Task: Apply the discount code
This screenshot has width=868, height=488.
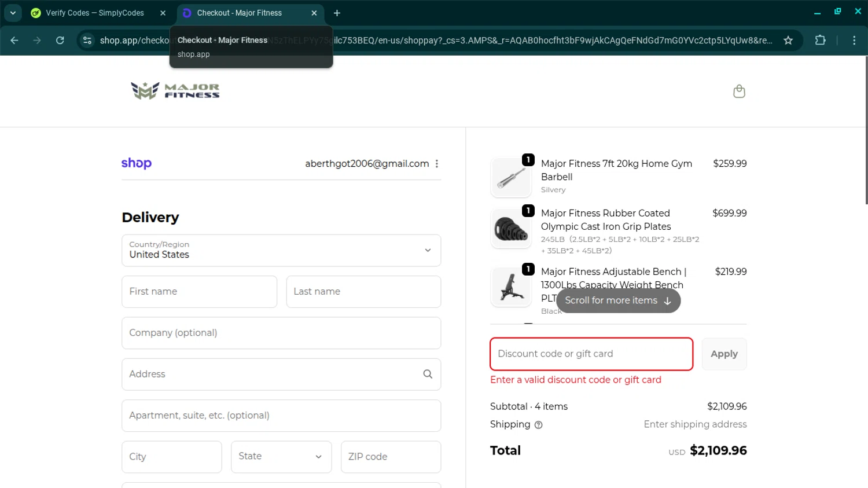Action: pyautogui.click(x=724, y=354)
